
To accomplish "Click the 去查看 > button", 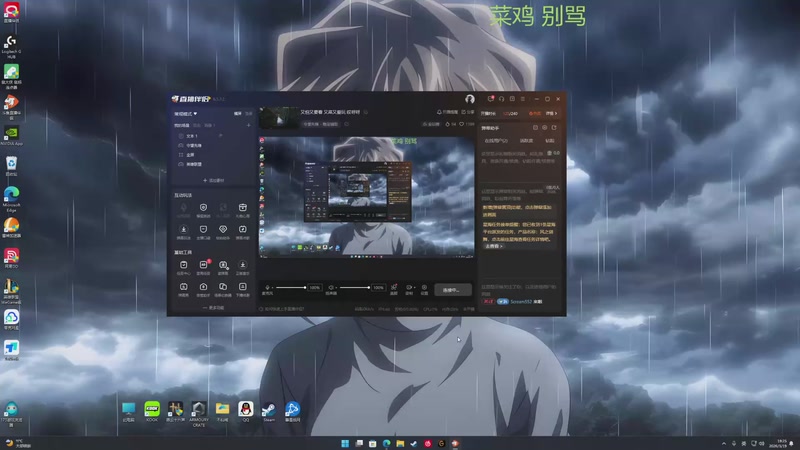I will coord(494,246).
